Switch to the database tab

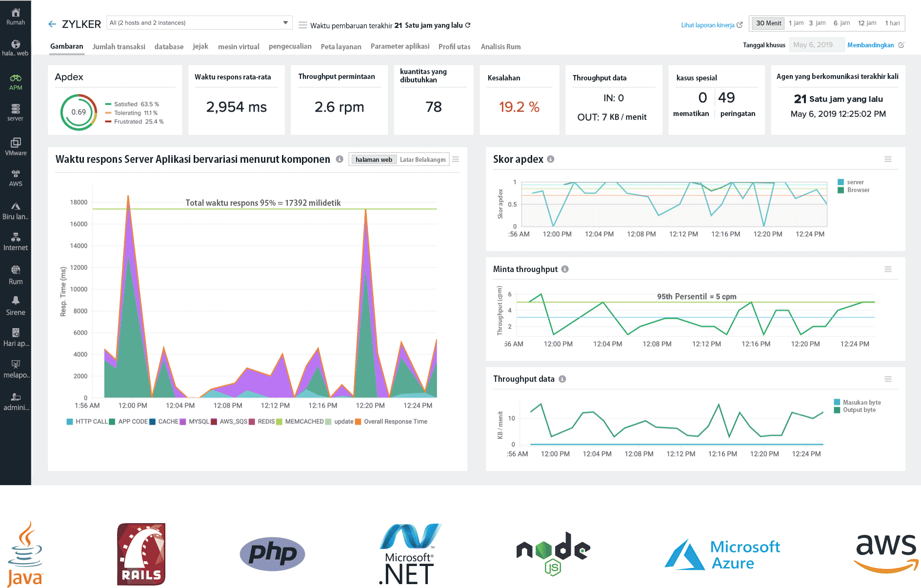tap(169, 46)
